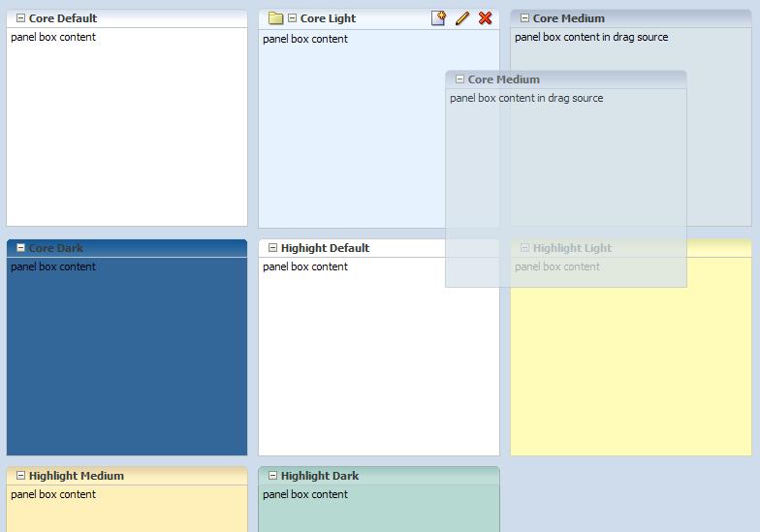Click the empty yellow area of Highlight Light
Screen dimensions: 760x532
coord(630,378)
